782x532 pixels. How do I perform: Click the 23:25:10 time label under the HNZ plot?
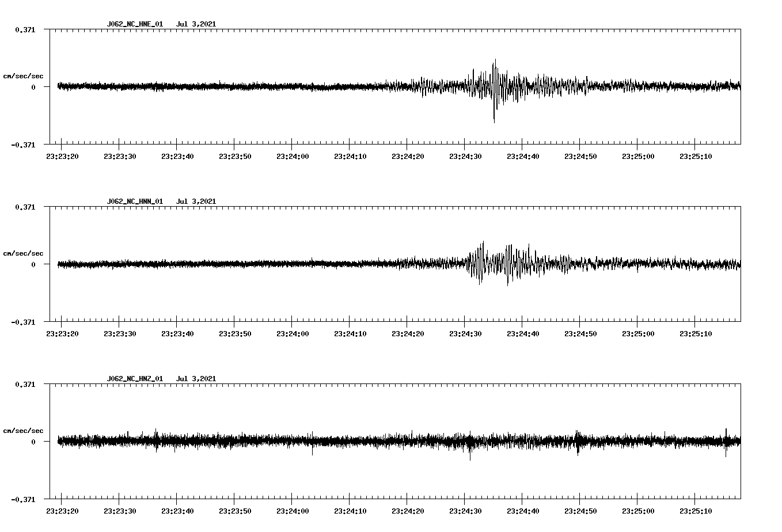tap(696, 511)
